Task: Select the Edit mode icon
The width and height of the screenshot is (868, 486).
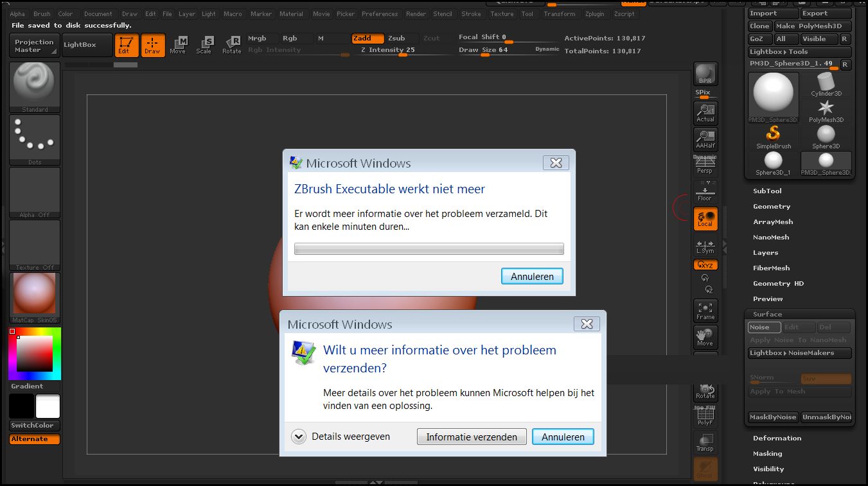Action: tap(127, 45)
